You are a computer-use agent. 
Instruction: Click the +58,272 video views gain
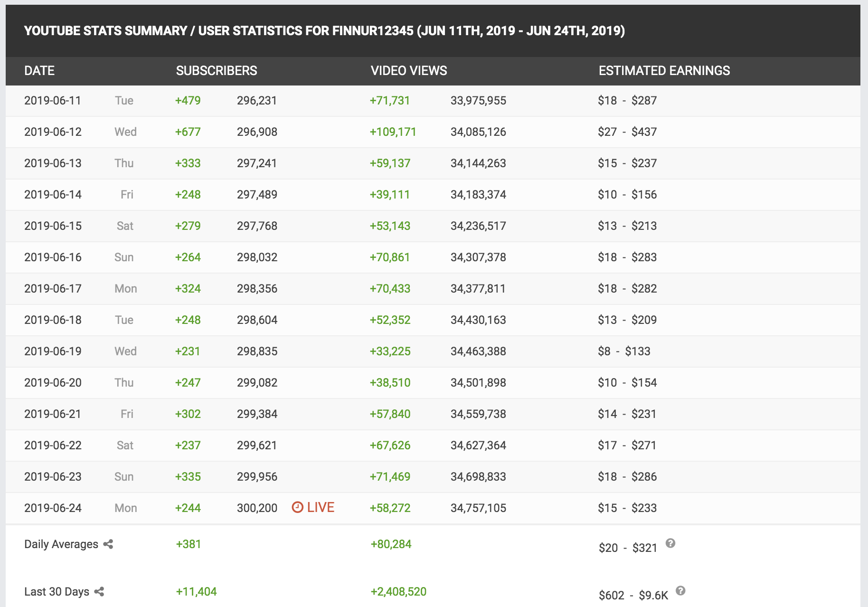(x=390, y=508)
